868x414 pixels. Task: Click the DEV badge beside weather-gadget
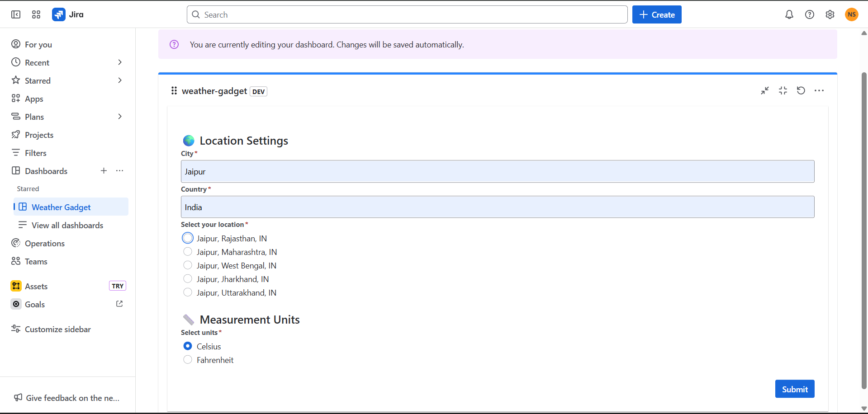click(x=259, y=91)
